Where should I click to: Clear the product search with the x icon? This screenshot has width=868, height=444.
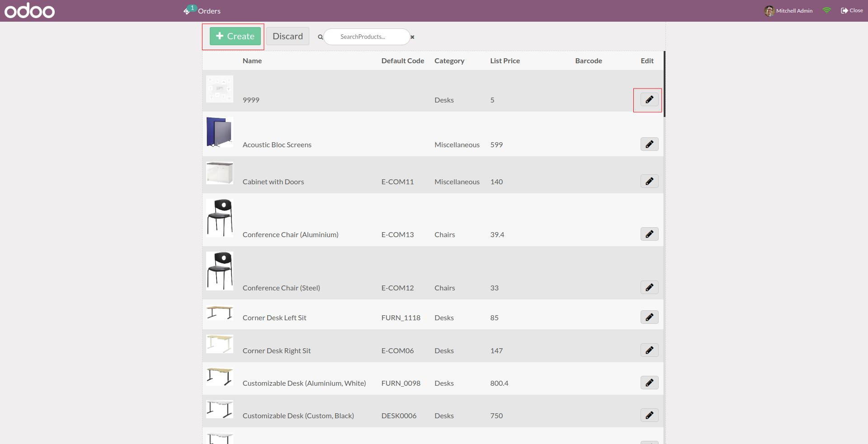click(x=412, y=37)
